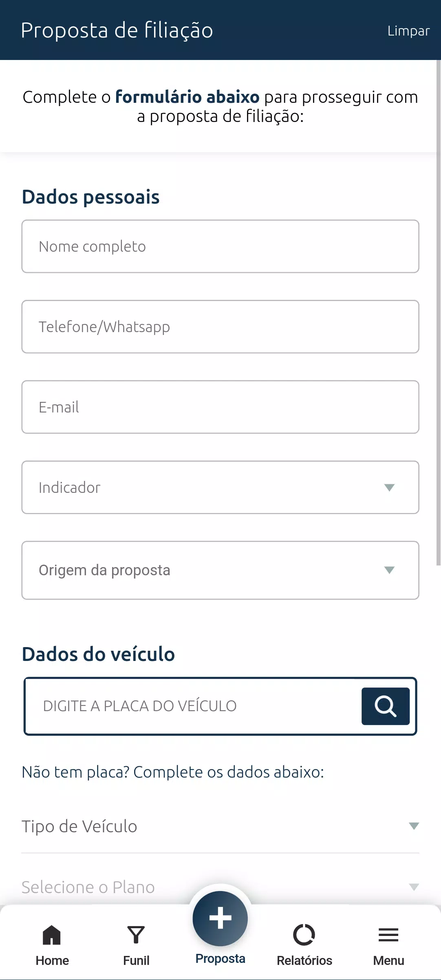441x980 pixels.
Task: Tap the Telefone/Whatsapp input field
Action: [x=220, y=327]
